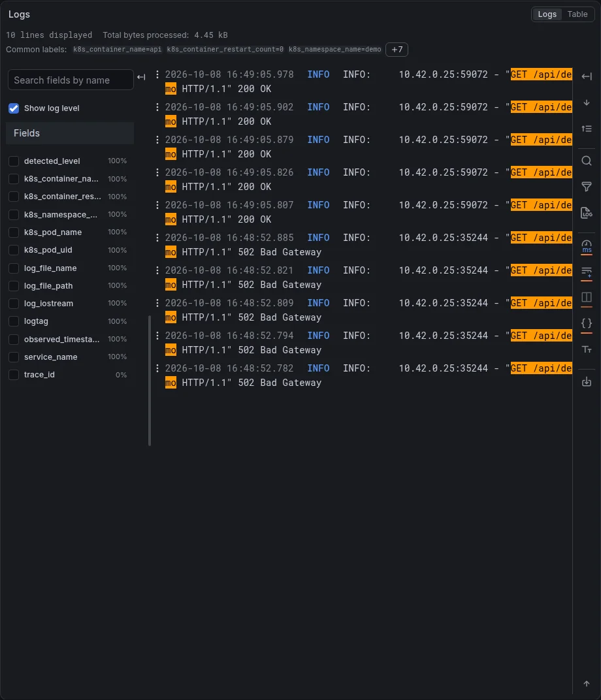Toggle wrap lines icon

[x=586, y=272]
